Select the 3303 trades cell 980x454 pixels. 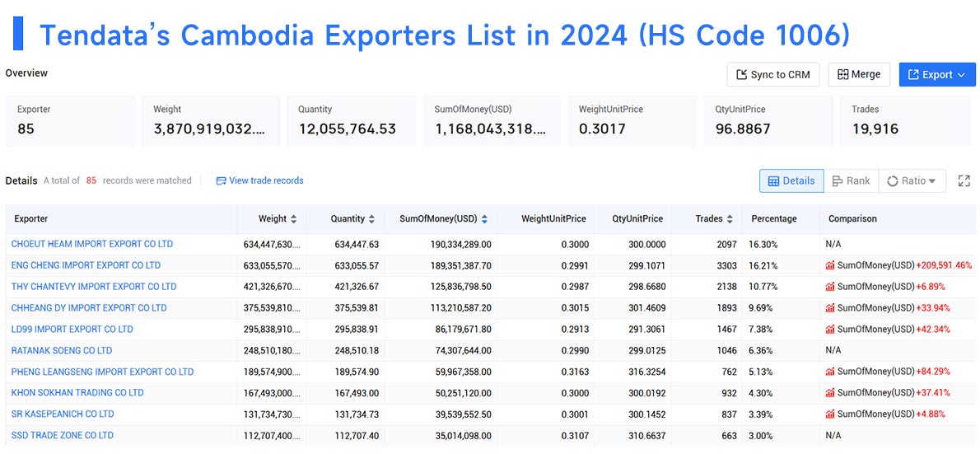(726, 265)
